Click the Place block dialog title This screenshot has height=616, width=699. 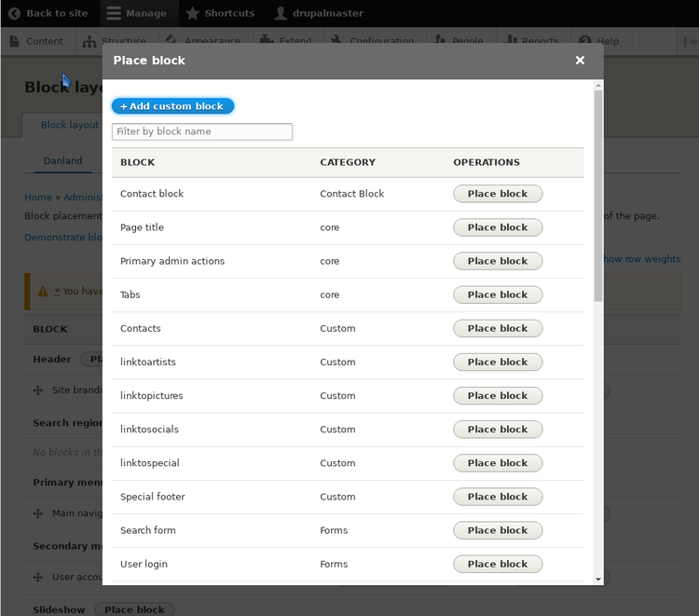coord(149,61)
